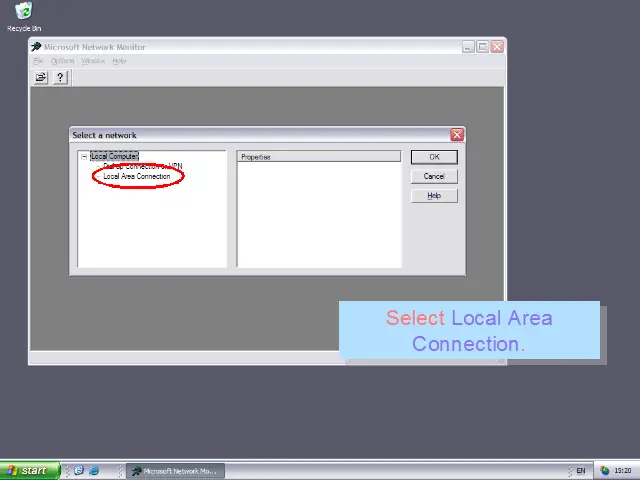Click the Show Desktop quick launch icon
This screenshot has height=480, width=640.
click(79, 471)
